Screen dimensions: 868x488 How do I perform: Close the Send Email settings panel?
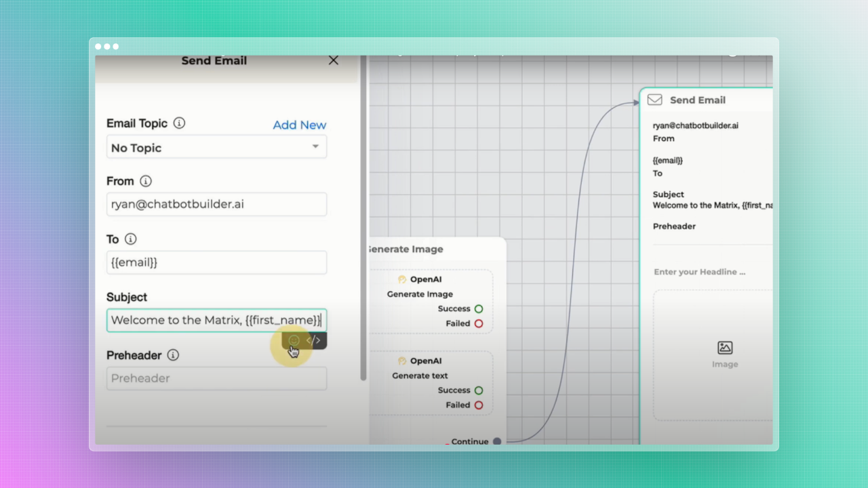coord(333,60)
